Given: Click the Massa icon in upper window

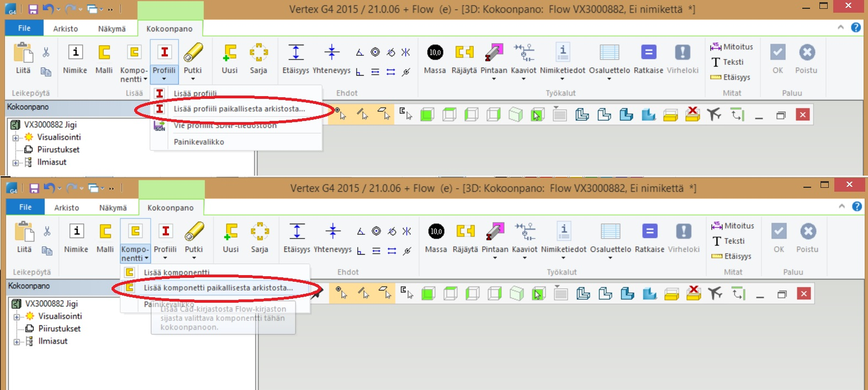Looking at the screenshot, I should pyautogui.click(x=435, y=52).
